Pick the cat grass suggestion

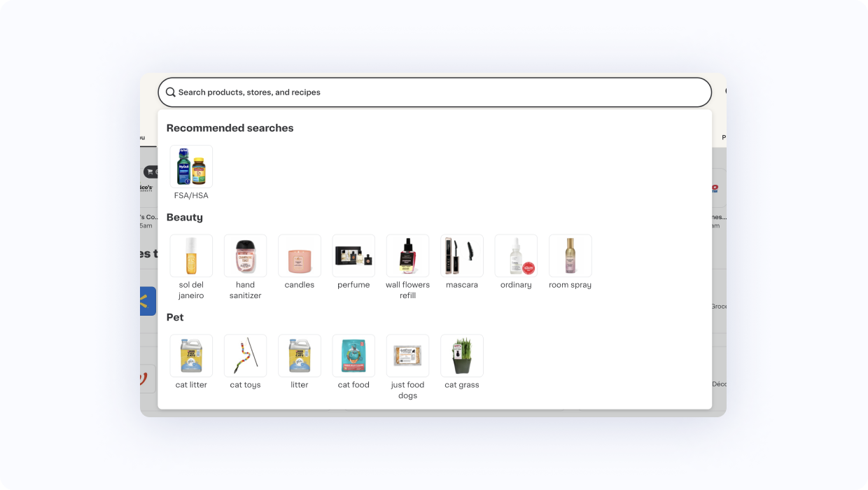tap(462, 356)
